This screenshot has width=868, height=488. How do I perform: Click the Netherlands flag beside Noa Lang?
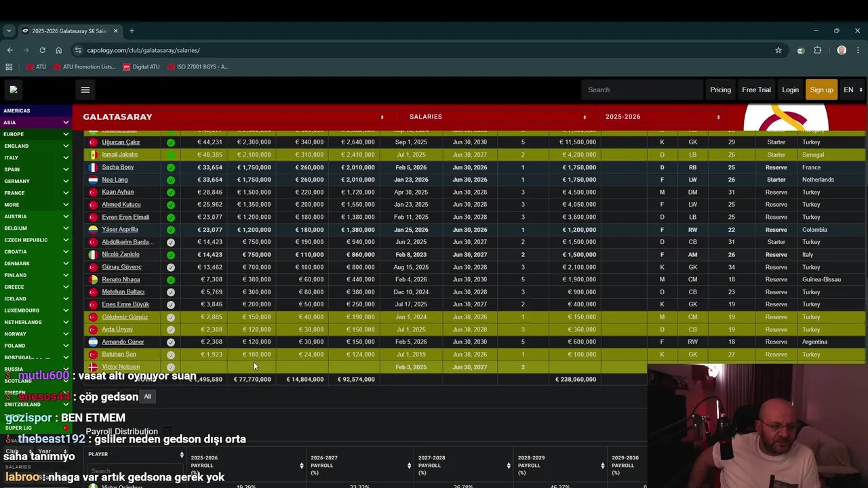pyautogui.click(x=93, y=180)
